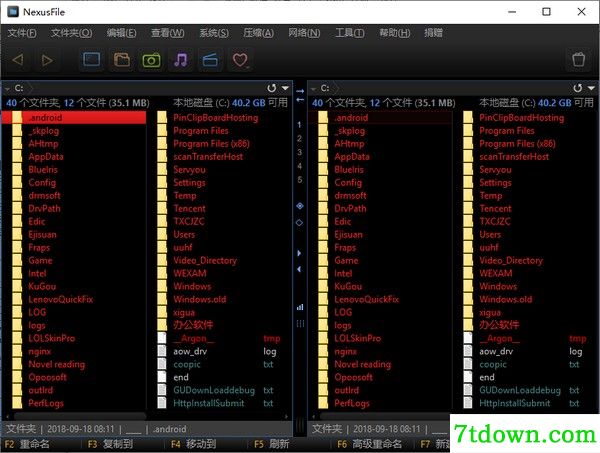Open the 系统(S) menu

tap(214, 33)
